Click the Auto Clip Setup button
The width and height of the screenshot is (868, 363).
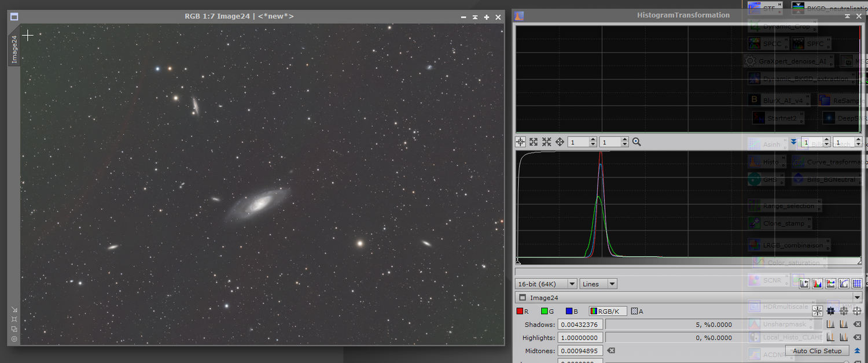click(816, 351)
